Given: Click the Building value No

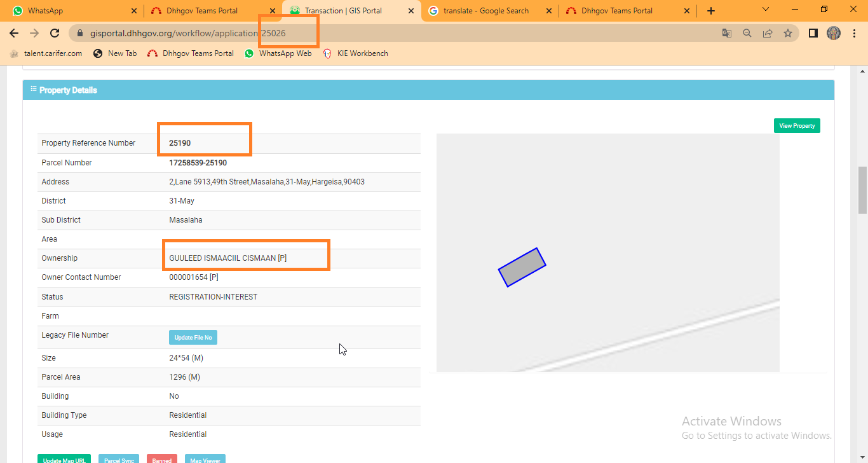Looking at the screenshot, I should (174, 396).
